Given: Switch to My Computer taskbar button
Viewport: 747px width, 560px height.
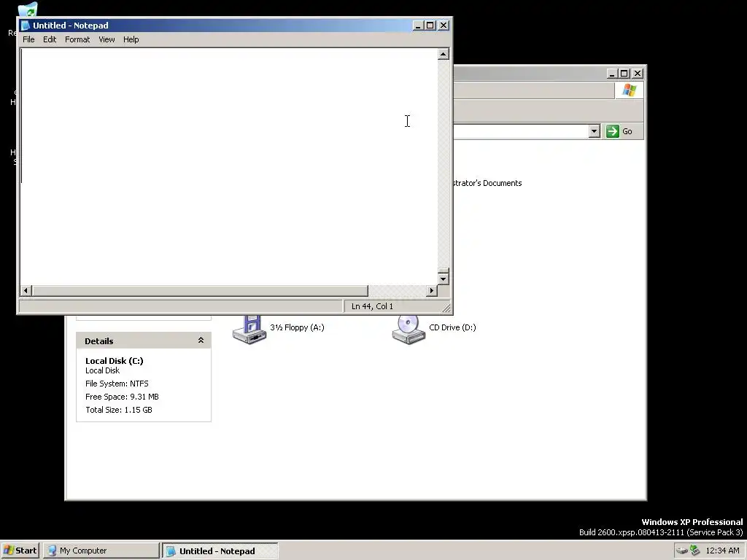Looking at the screenshot, I should [101, 551].
